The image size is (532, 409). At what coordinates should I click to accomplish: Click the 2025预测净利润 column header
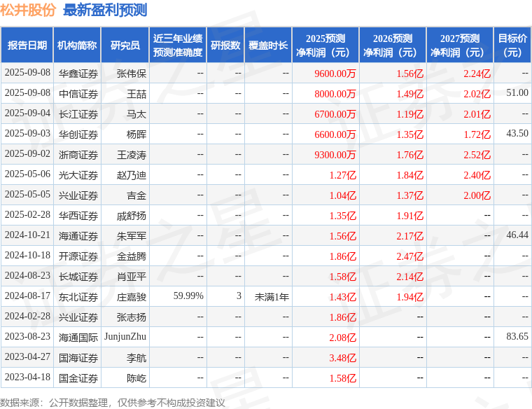coord(325,45)
